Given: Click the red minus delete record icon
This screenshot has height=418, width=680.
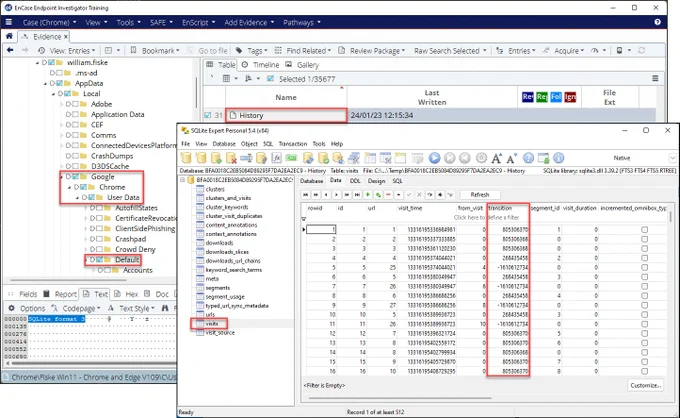Looking at the screenshot, I should (x=388, y=195).
